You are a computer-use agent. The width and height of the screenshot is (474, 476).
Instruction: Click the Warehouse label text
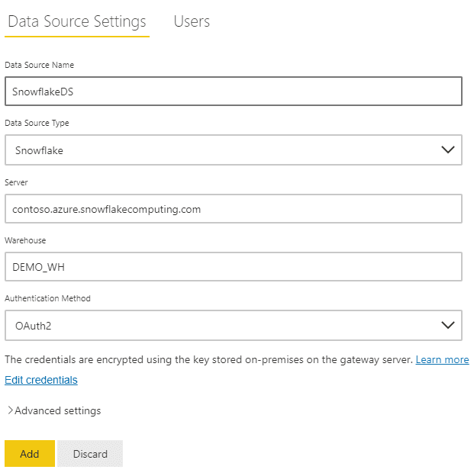tap(25, 240)
